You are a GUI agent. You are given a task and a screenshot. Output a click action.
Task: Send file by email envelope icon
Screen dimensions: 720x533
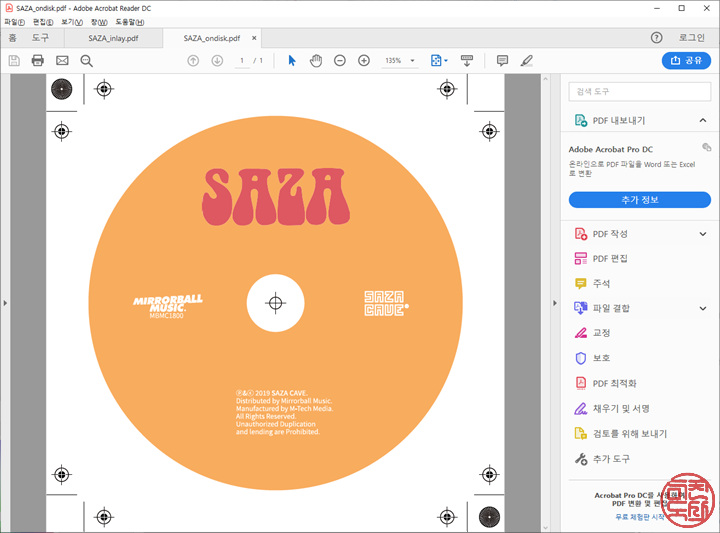click(62, 61)
